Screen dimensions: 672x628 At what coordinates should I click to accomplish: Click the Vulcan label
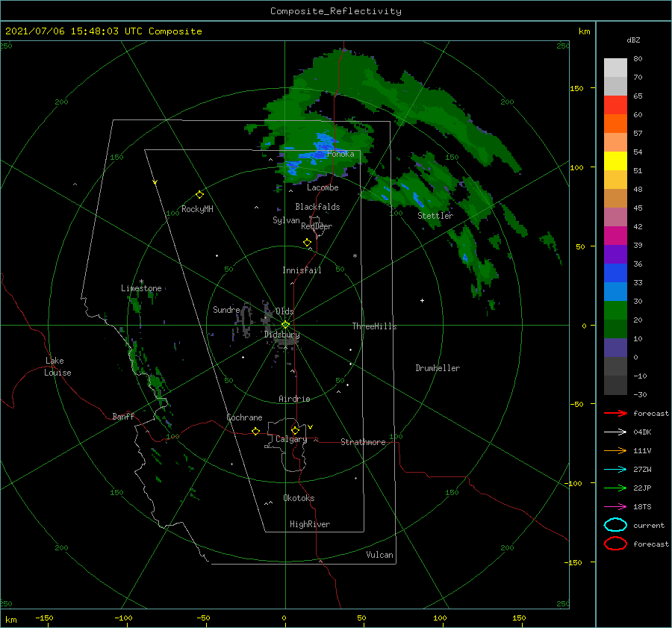[x=379, y=555]
